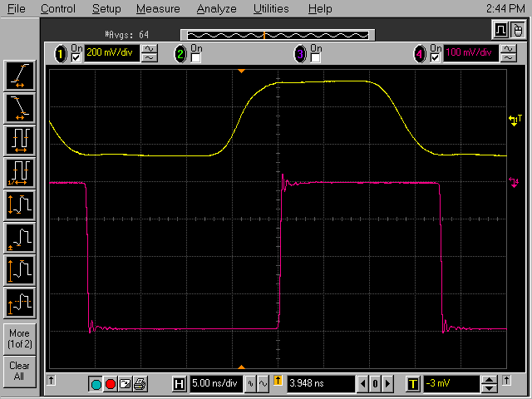Click the mouse pointer mode icon

point(517,30)
